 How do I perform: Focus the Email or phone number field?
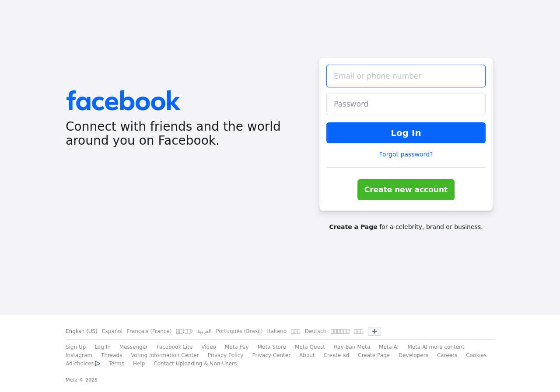[x=406, y=76]
